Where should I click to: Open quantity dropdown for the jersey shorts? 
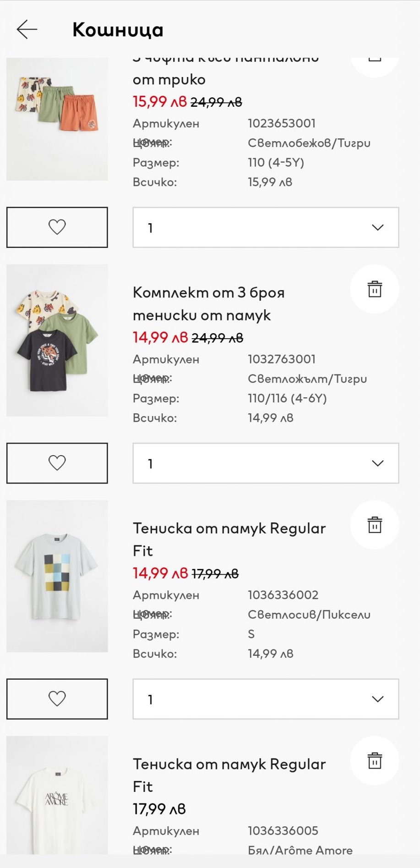(x=266, y=227)
